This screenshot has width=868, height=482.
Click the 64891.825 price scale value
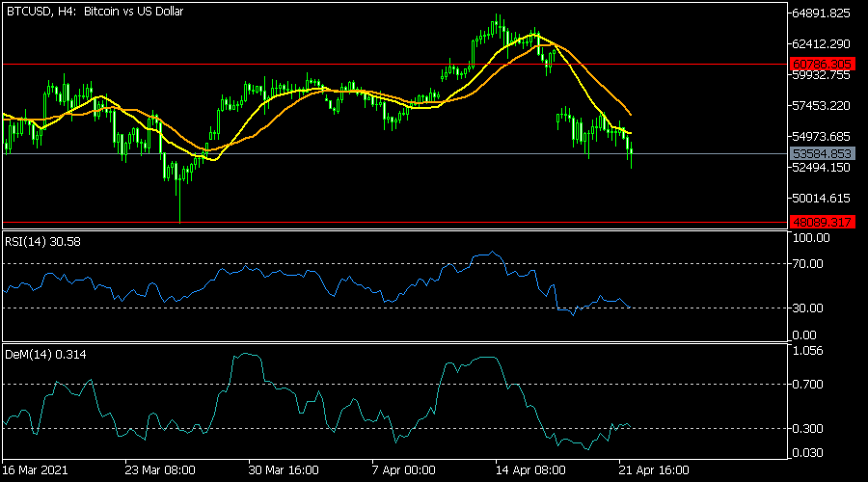click(822, 13)
